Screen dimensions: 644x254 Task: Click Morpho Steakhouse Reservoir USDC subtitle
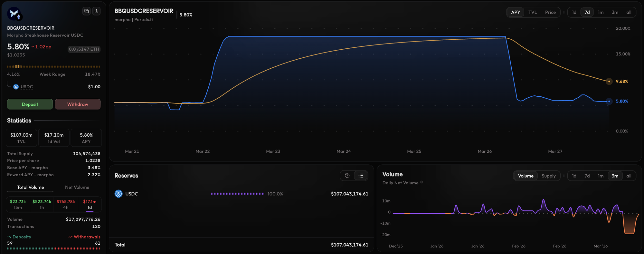tap(45, 35)
